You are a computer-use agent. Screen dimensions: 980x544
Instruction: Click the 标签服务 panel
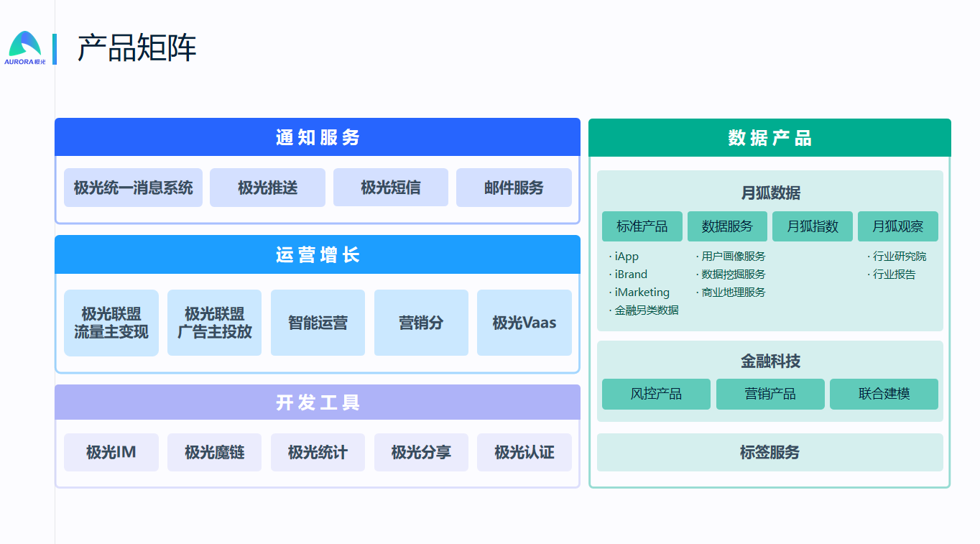tap(769, 452)
